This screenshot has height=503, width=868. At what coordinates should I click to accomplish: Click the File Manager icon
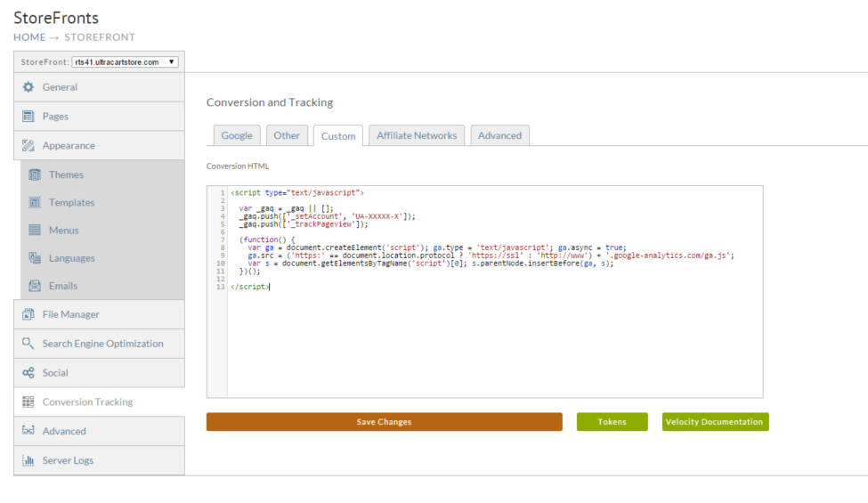click(x=28, y=314)
